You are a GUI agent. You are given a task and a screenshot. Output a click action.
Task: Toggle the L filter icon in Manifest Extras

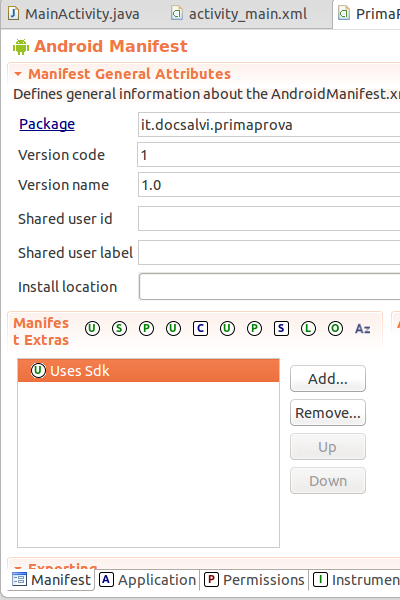[x=308, y=329]
